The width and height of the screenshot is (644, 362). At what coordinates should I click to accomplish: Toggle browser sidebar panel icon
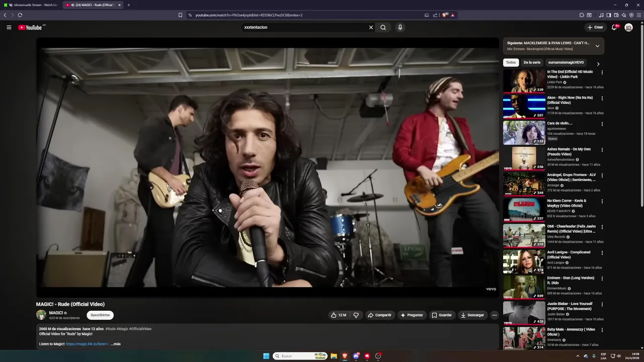609,15
